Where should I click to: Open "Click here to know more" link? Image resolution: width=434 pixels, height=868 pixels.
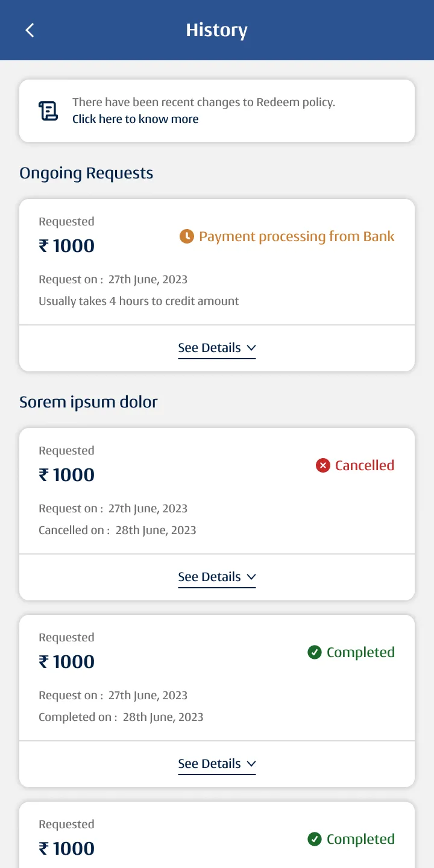[x=136, y=119]
